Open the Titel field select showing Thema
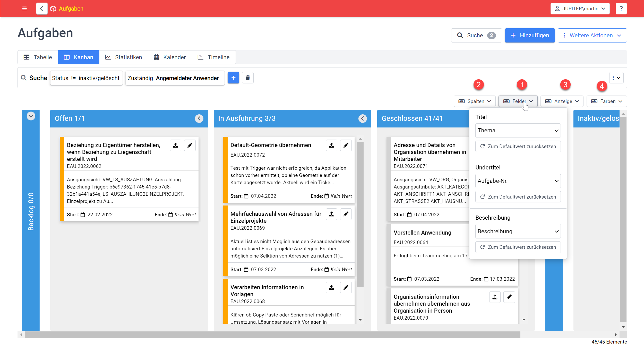The width and height of the screenshot is (644, 351). tap(518, 131)
